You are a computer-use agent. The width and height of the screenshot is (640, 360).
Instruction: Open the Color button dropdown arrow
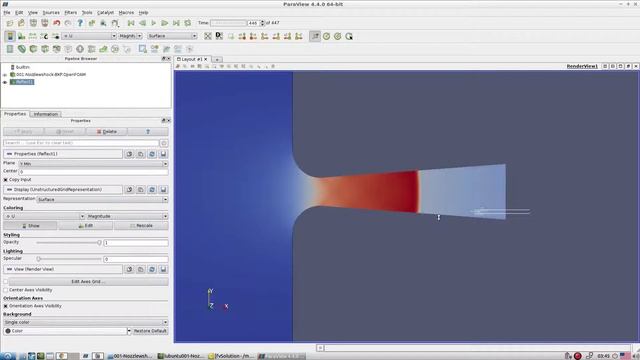pos(129,331)
